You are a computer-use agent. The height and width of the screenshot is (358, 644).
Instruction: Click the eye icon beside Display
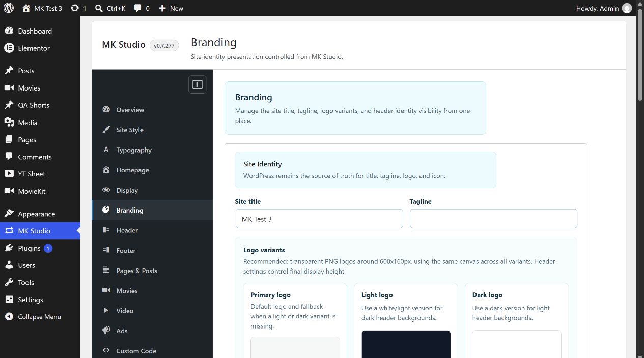(106, 190)
